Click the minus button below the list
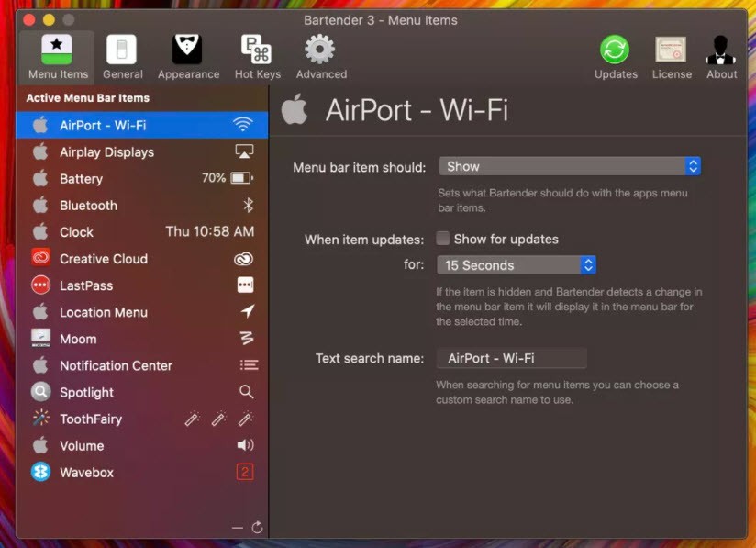756x548 pixels. [x=238, y=528]
